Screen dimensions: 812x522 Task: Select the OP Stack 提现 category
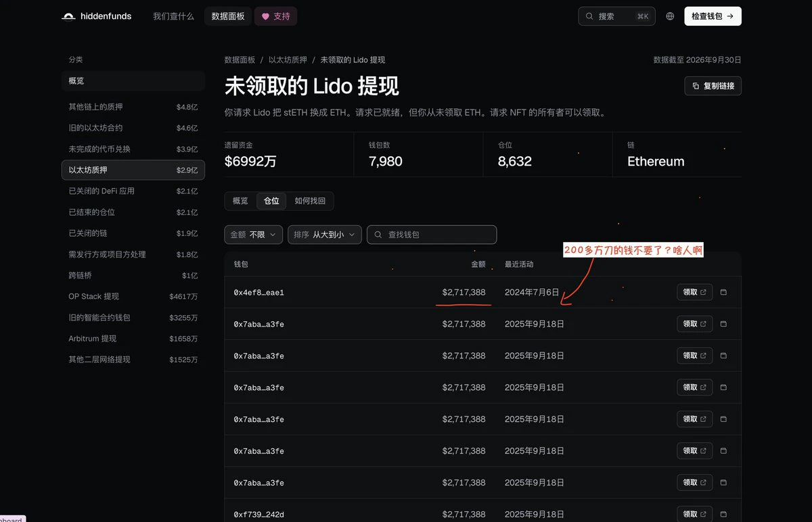point(133,296)
